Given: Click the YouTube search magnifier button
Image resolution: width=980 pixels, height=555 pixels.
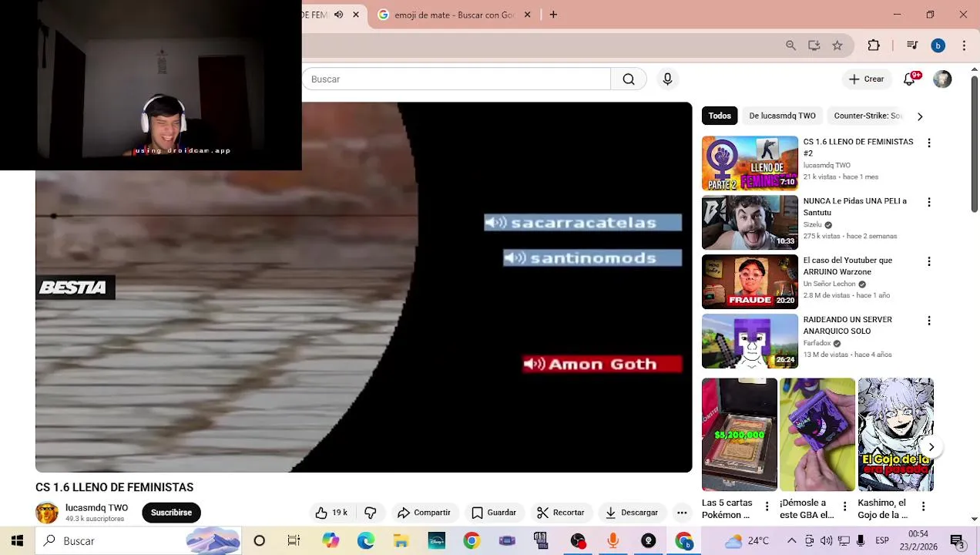Looking at the screenshot, I should click(x=629, y=79).
